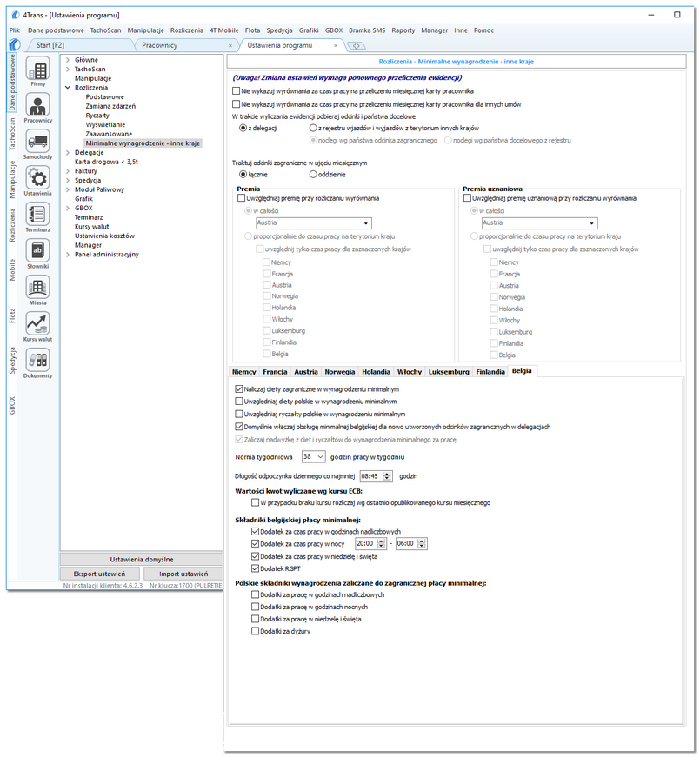Open the Miasta cities icon
This screenshot has width=700, height=757.
[x=37, y=288]
